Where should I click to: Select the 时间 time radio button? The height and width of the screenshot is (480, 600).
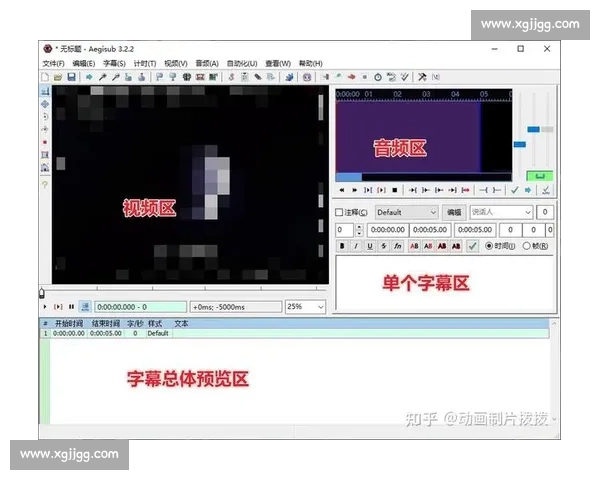pos(488,246)
